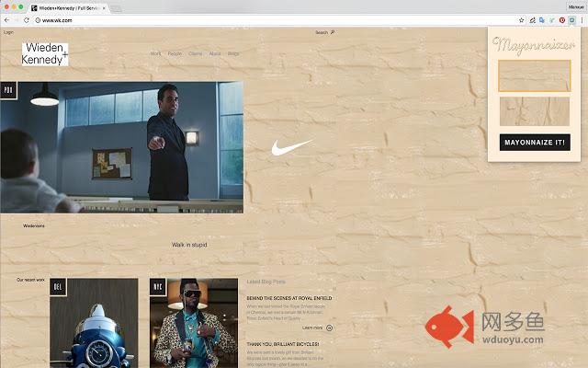Click the search magnifier icon on page

click(333, 32)
